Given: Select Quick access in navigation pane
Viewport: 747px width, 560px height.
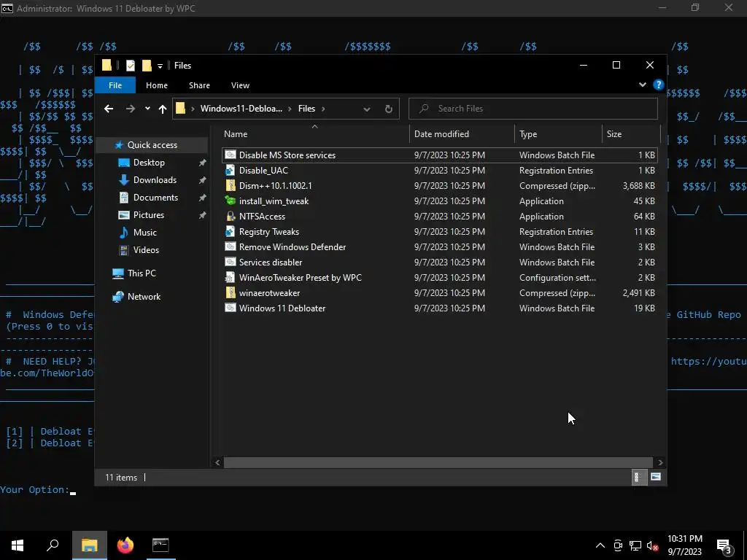Looking at the screenshot, I should pos(152,145).
